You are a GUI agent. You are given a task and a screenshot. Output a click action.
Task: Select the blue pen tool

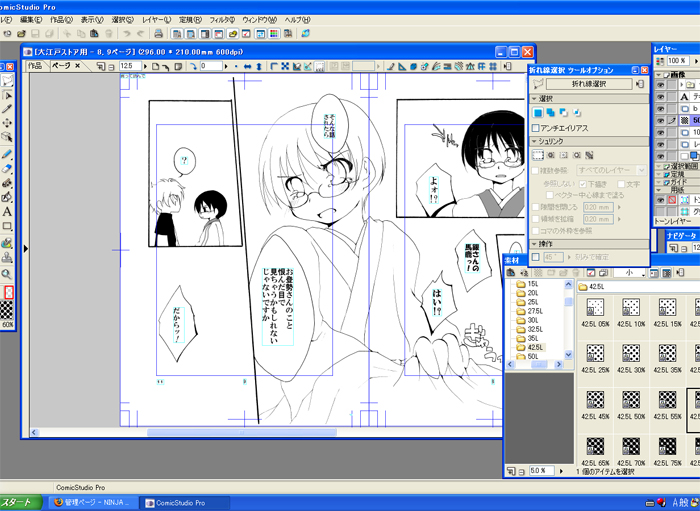7,154
